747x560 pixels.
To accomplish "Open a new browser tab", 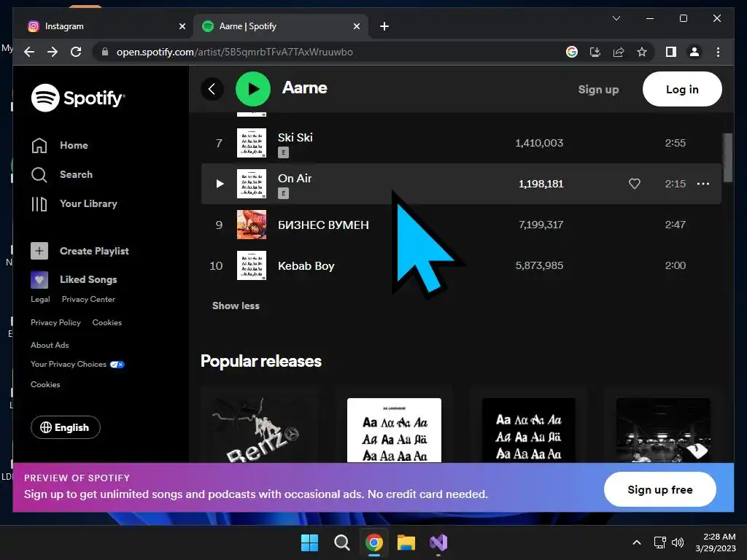I will (384, 26).
